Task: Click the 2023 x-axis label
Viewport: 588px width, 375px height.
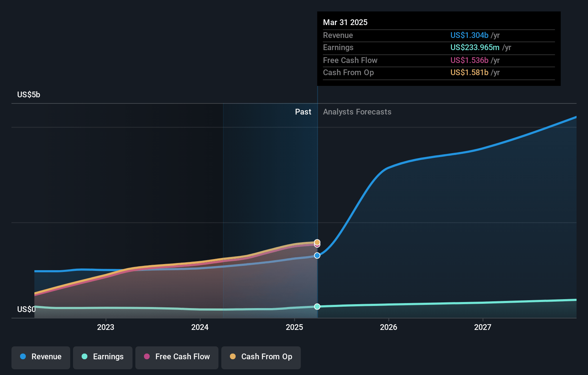Action: pyautogui.click(x=106, y=327)
